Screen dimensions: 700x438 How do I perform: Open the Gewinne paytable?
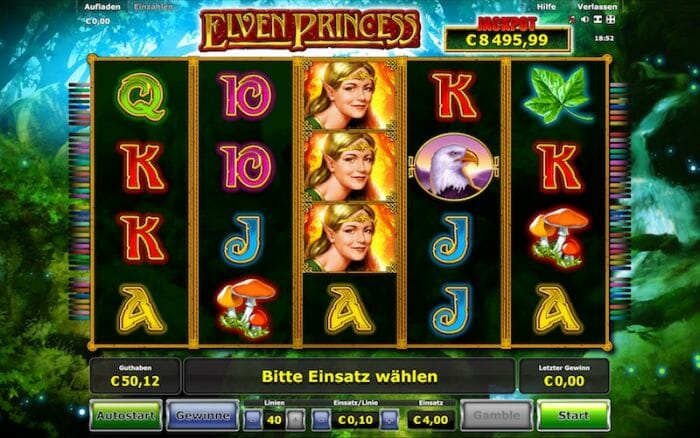pos(203,415)
